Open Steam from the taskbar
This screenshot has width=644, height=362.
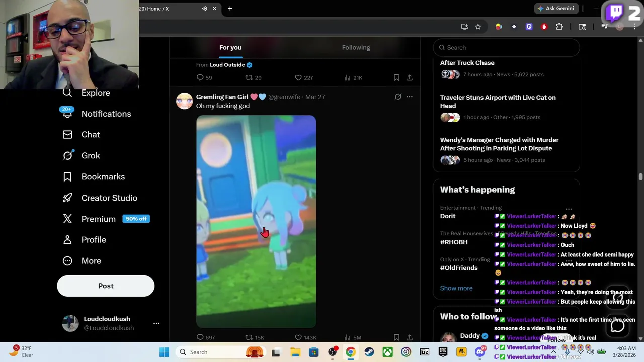coord(369,352)
